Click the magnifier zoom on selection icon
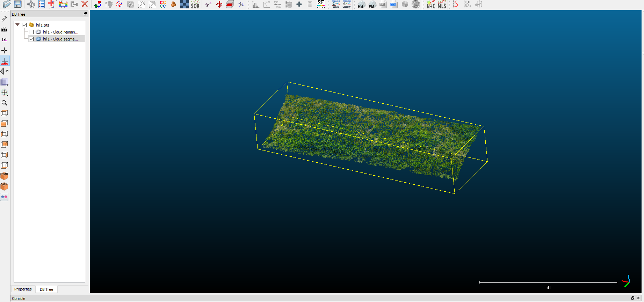644x302 pixels. pyautogui.click(x=5, y=103)
